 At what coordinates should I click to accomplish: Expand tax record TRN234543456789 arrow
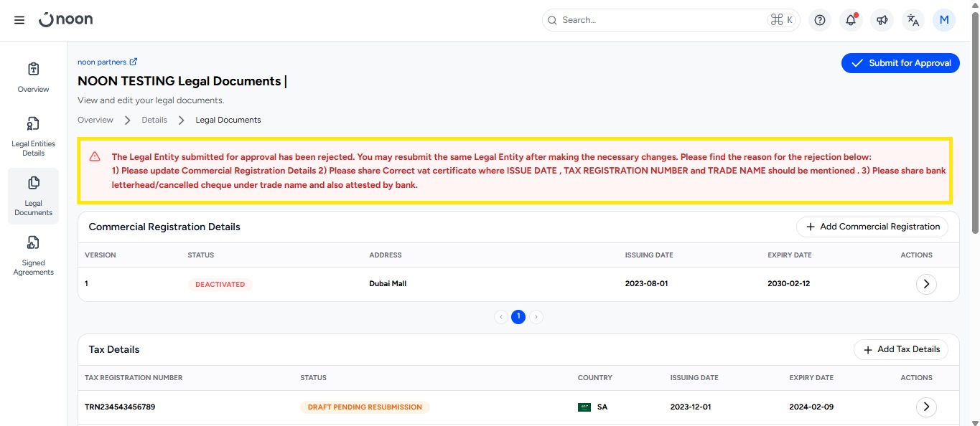(926, 407)
